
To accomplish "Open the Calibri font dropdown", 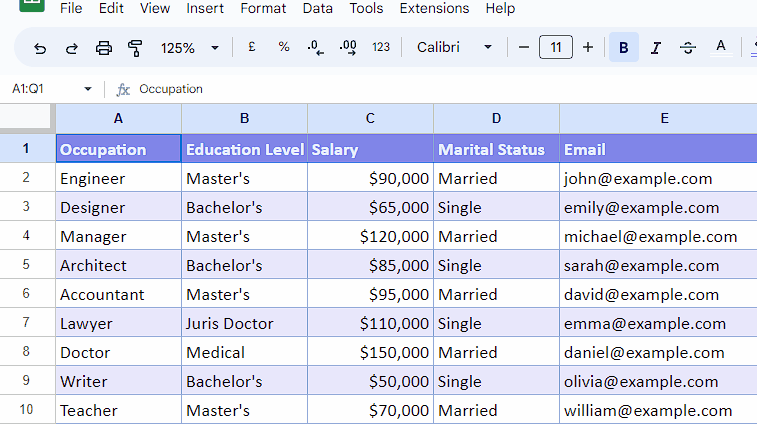I will [454, 47].
